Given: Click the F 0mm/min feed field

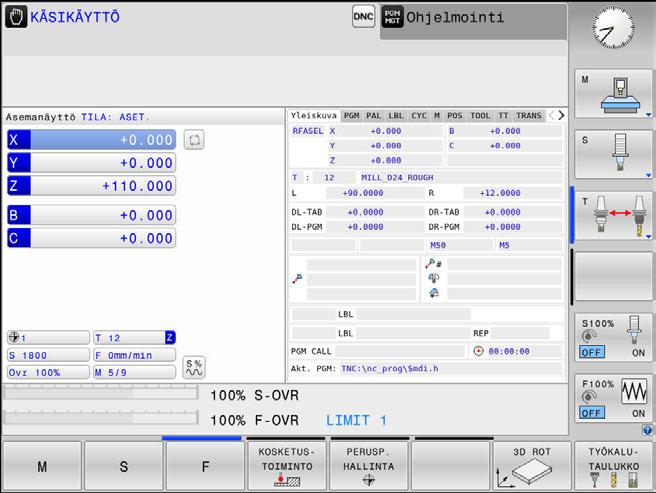Looking at the screenshot, I should [x=134, y=355].
